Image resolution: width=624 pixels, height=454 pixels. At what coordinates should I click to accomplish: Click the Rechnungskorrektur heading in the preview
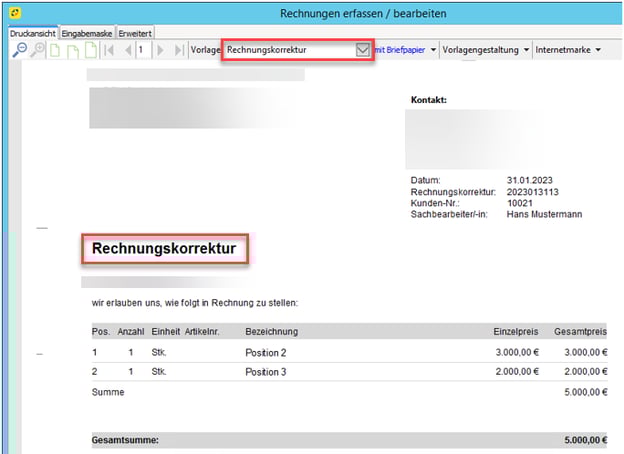pos(165,249)
